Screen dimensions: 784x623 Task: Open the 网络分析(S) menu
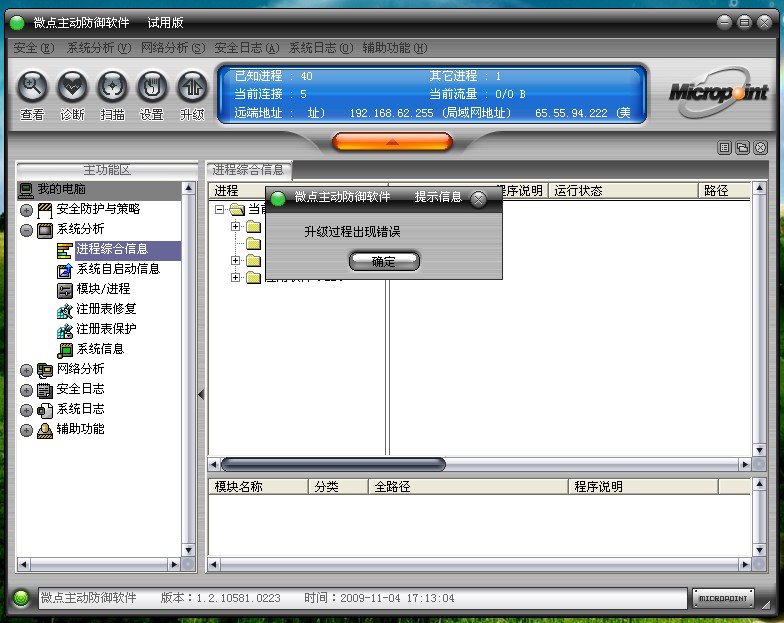click(x=172, y=48)
